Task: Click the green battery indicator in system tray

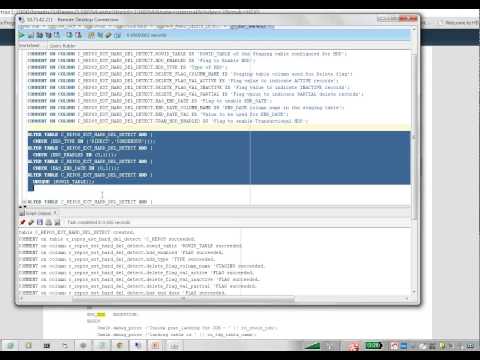Action: point(373,345)
